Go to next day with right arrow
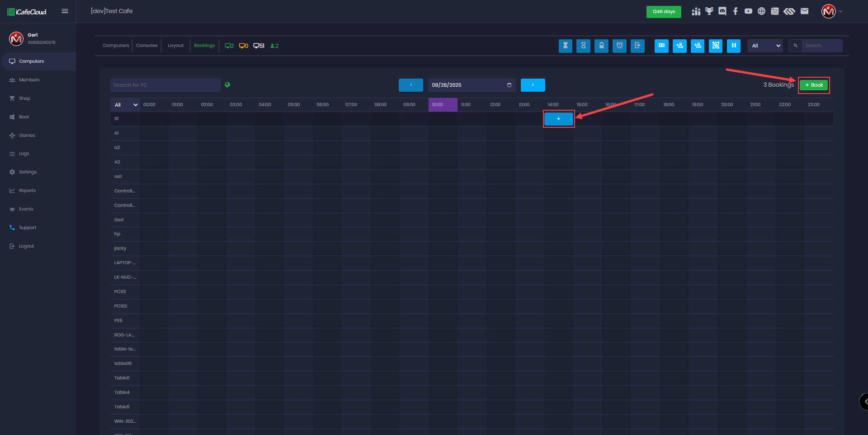 tap(533, 85)
